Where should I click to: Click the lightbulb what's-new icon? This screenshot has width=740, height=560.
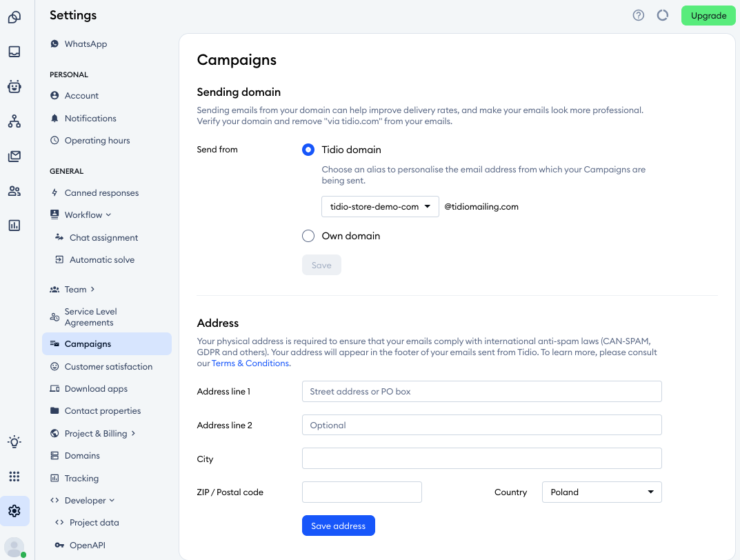[14, 441]
